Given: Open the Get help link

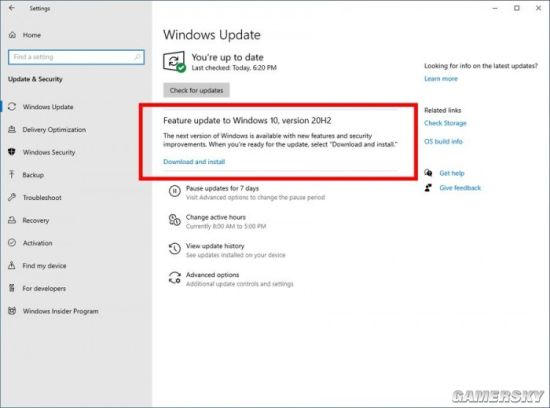Looking at the screenshot, I should (451, 173).
